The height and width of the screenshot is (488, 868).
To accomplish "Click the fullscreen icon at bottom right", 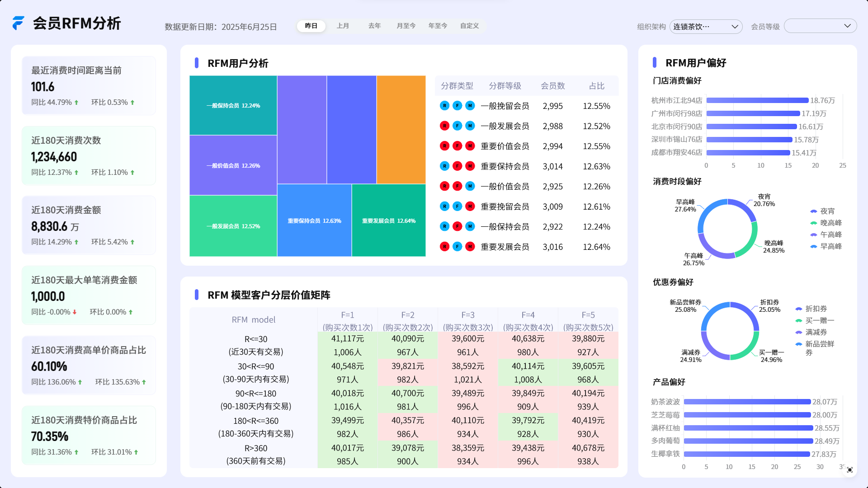I will click(850, 470).
